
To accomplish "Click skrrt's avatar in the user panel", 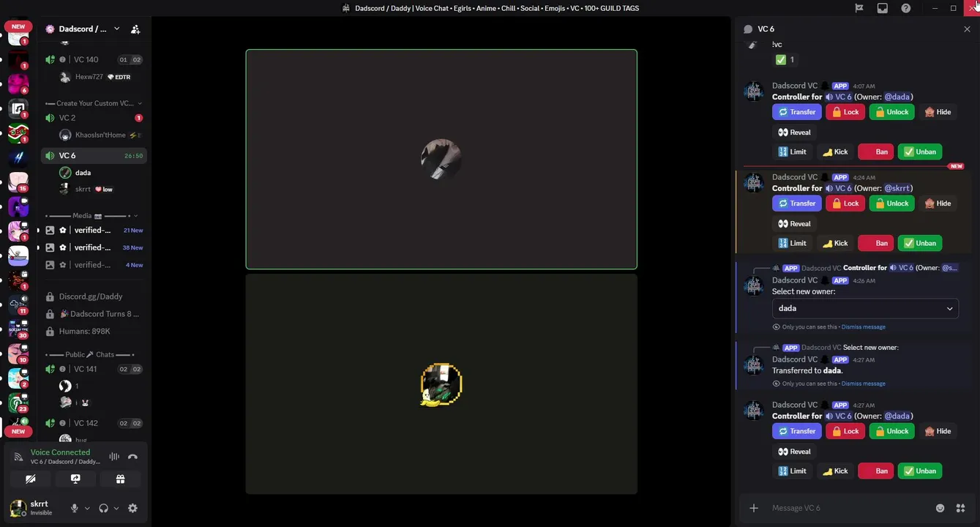I will 18,508.
